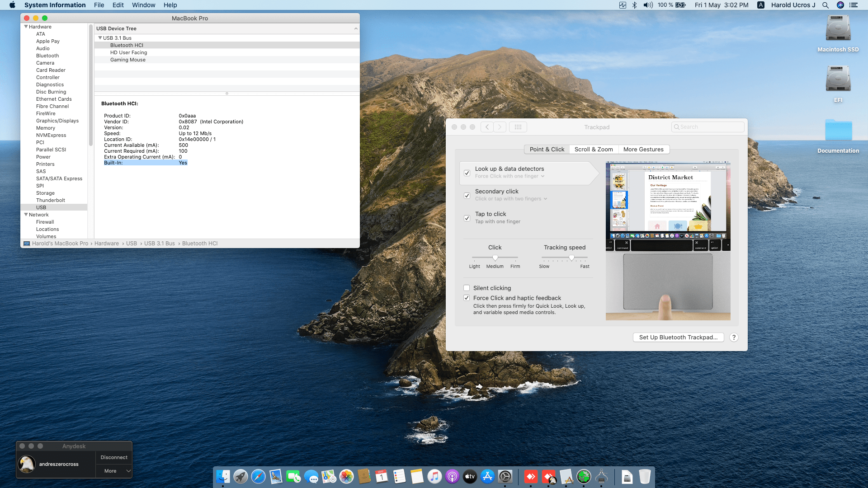The image size is (868, 488).
Task: Launch Launchpad from the Dock
Action: pyautogui.click(x=241, y=476)
